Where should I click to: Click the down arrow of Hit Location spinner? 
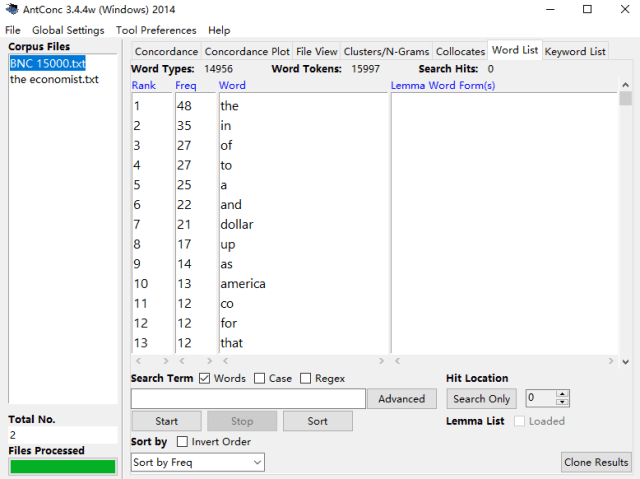562,402
